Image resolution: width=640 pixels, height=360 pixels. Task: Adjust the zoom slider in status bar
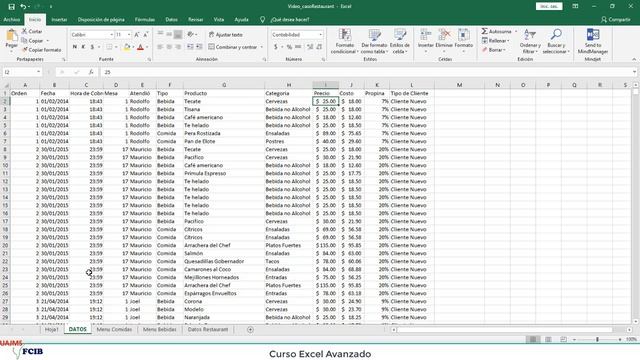597,339
